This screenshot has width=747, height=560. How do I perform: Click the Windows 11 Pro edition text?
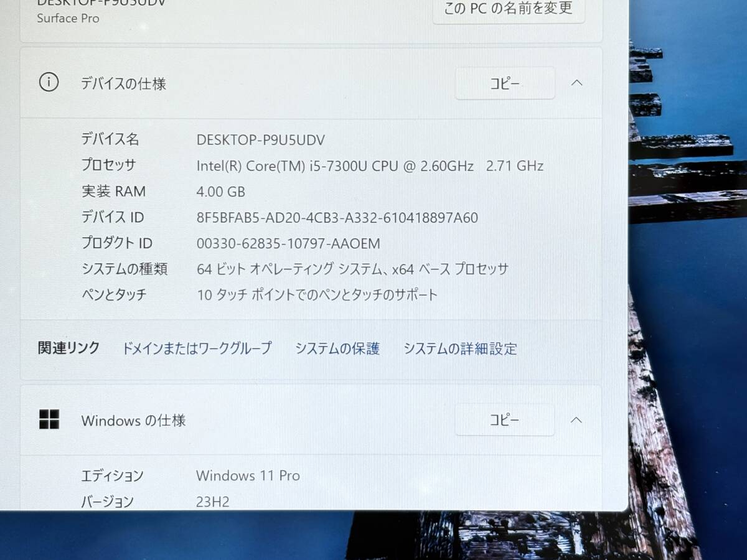(248, 476)
